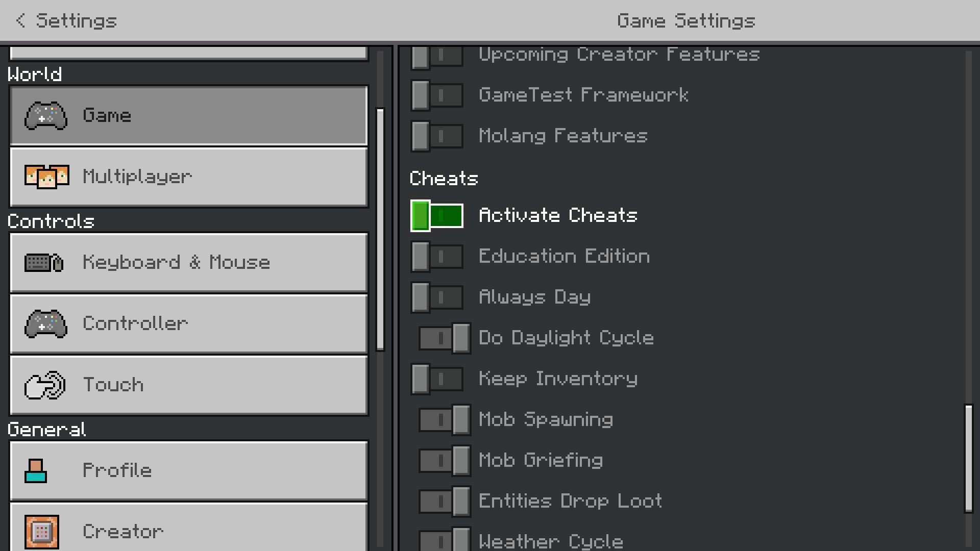Viewport: 980px width, 551px height.
Task: Select the Controller settings icon
Action: (45, 323)
